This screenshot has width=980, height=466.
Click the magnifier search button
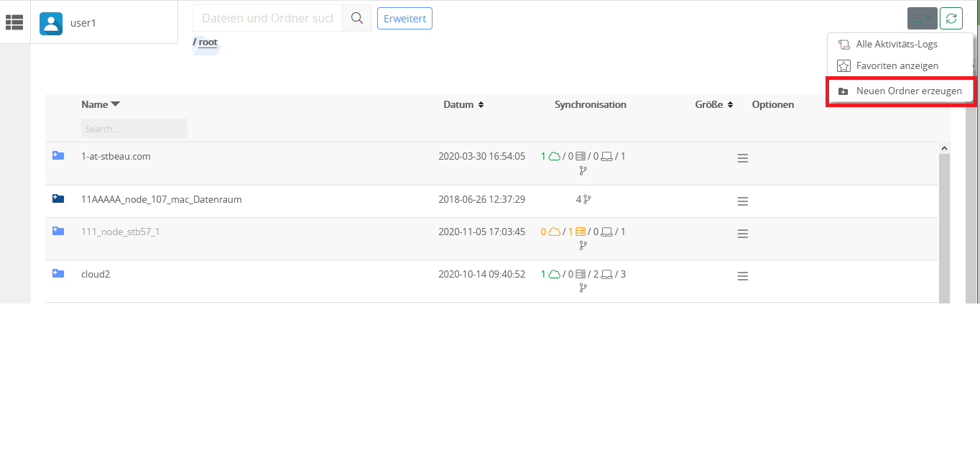tap(357, 18)
